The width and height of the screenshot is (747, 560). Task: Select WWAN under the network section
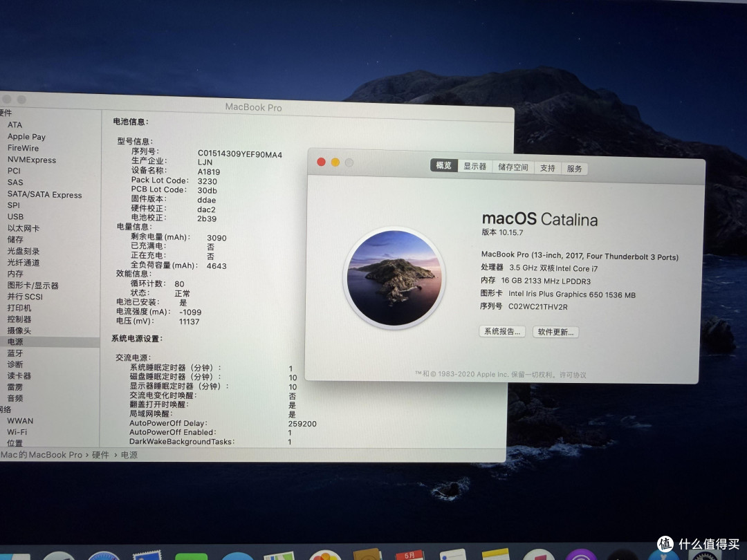20,421
